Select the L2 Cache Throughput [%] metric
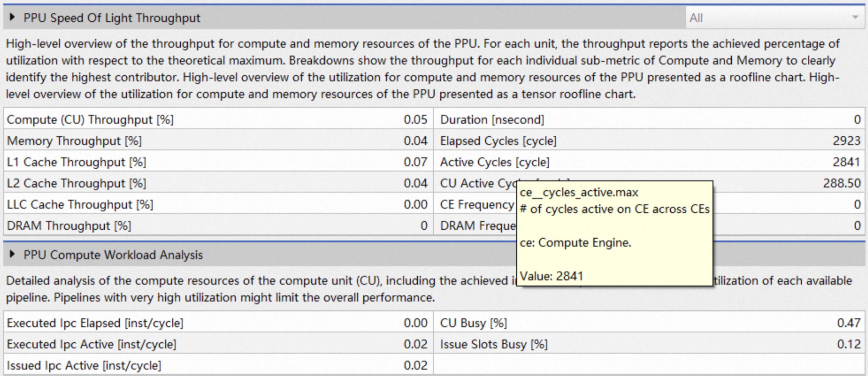 tap(76, 183)
